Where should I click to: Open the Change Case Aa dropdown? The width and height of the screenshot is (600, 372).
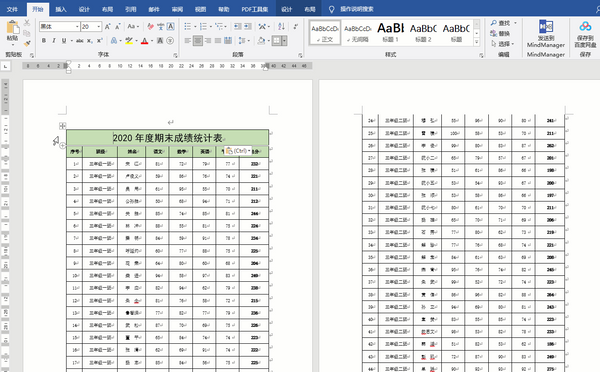pos(133,26)
